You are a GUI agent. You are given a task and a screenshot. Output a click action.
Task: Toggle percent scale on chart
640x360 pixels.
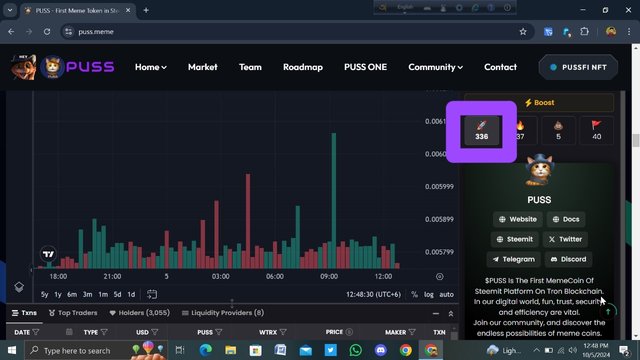[414, 294]
